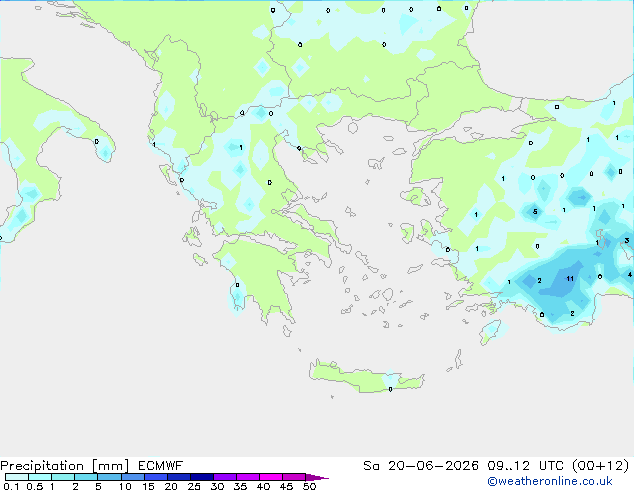Pick the purple legend swatch between 30 and 35
This screenshot has width=634, height=490.
click(225, 477)
